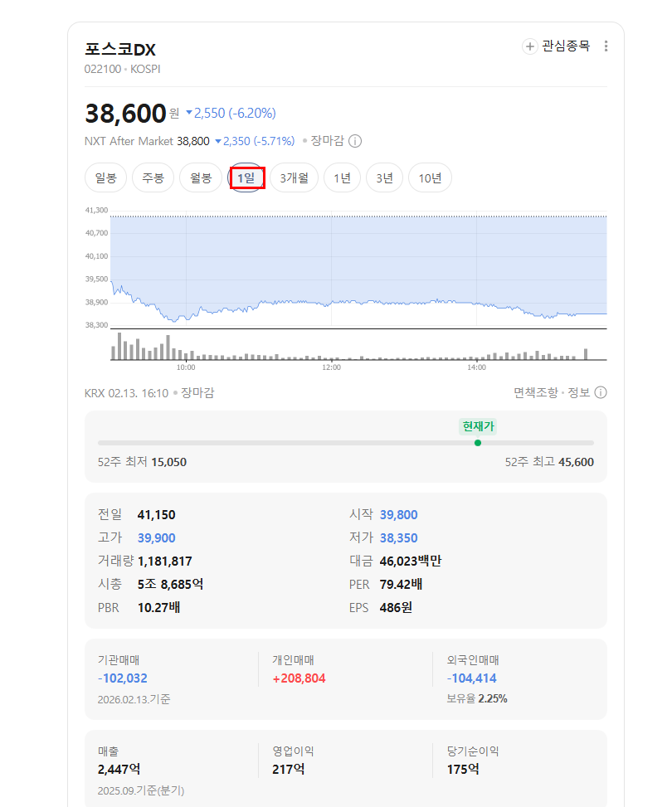Click the NXT After Market price 38,800
This screenshot has width=672, height=807.
point(193,141)
